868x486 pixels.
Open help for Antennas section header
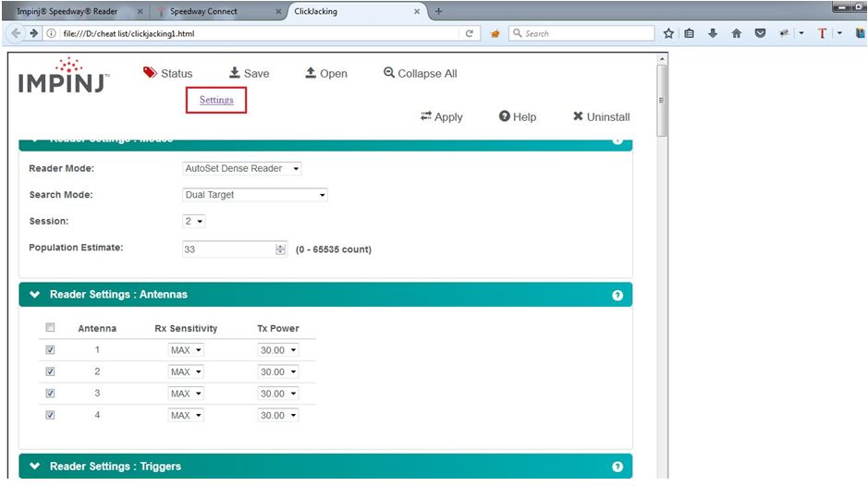click(x=617, y=296)
